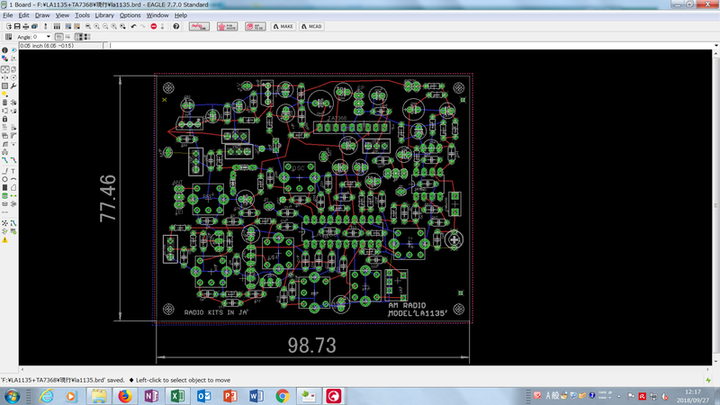Click the Windows Start button

click(x=11, y=396)
